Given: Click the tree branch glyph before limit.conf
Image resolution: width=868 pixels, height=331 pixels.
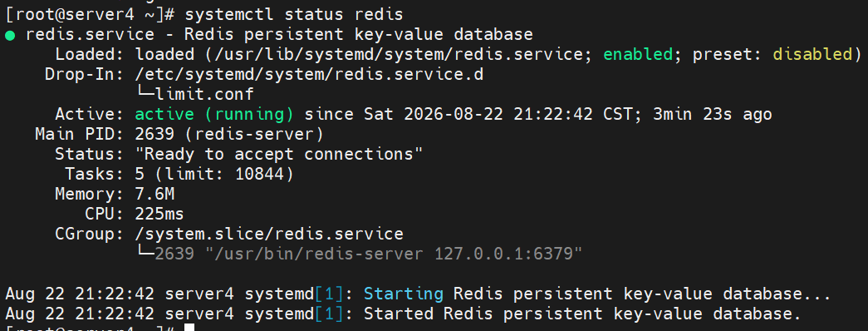Looking at the screenshot, I should [x=145, y=92].
